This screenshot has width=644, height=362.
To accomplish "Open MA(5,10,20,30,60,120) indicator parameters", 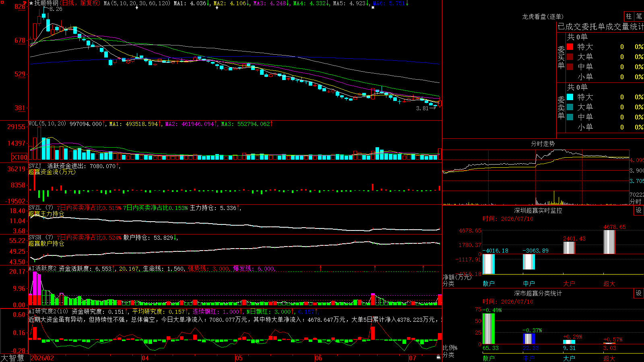I will coord(137,3).
